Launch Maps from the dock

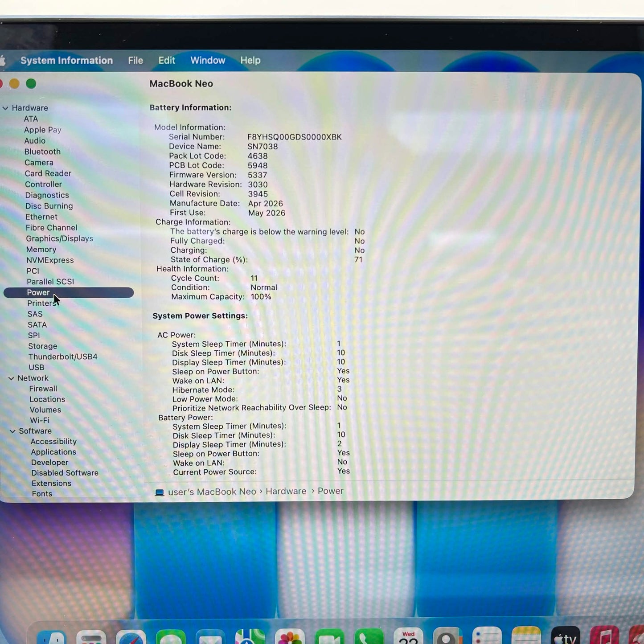point(250,637)
